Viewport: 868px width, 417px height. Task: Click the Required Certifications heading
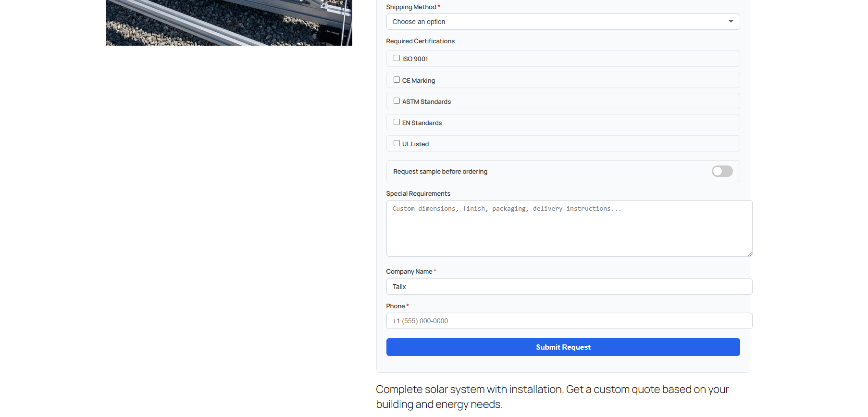[x=420, y=41]
